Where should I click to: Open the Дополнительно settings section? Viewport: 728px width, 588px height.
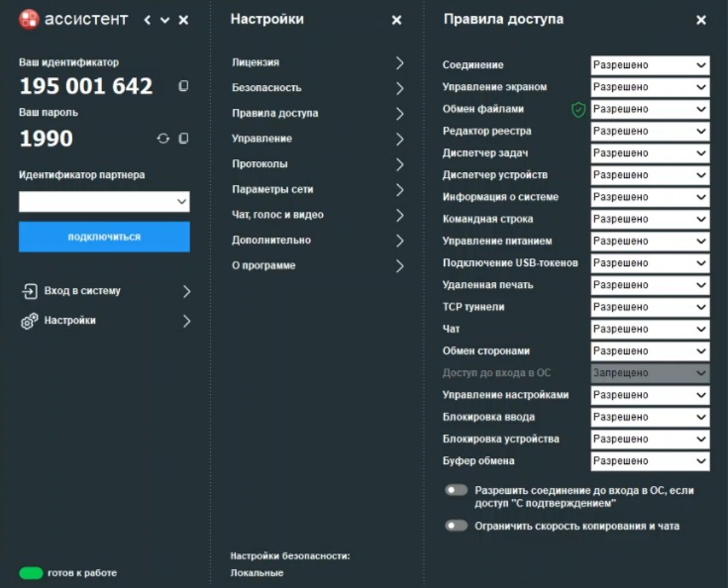point(318,241)
